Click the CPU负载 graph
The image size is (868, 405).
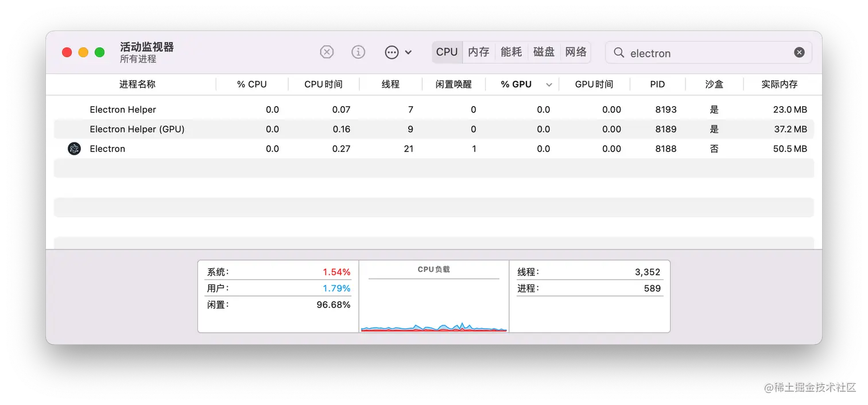pyautogui.click(x=434, y=304)
